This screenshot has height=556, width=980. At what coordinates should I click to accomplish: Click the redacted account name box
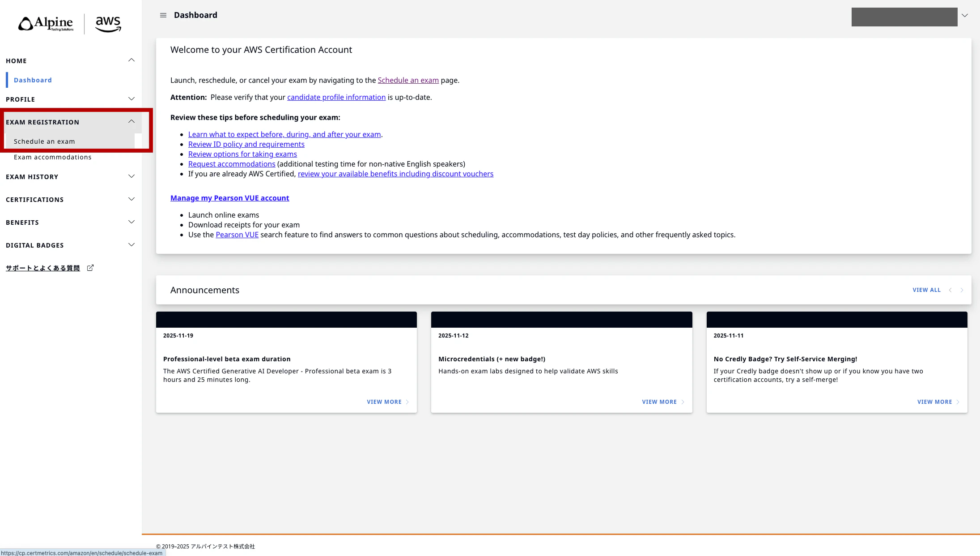(x=904, y=17)
